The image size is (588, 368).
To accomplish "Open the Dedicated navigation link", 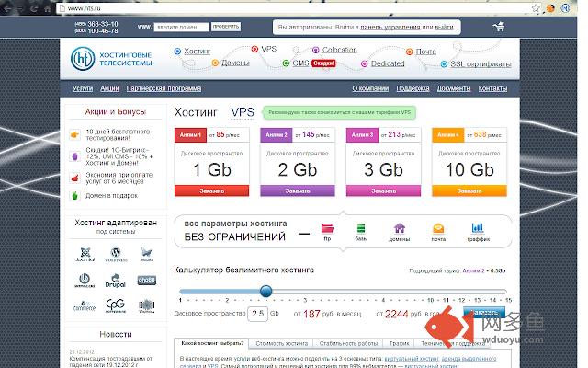I will tap(388, 63).
